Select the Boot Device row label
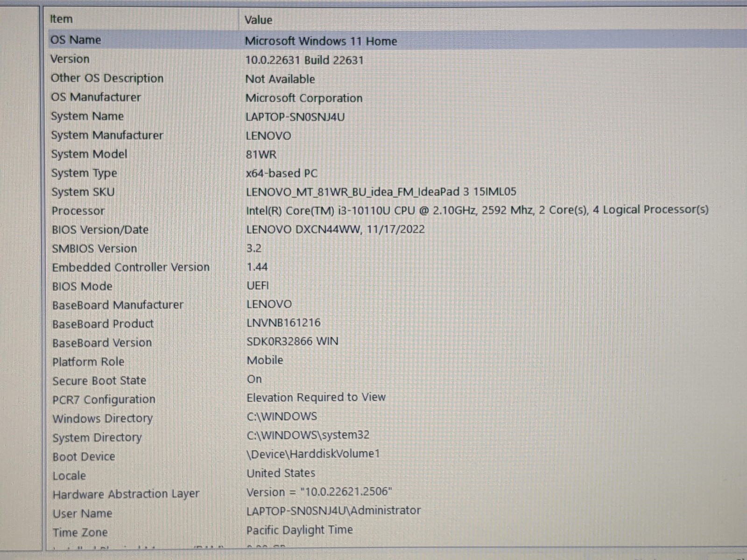The height and width of the screenshot is (560, 747). click(x=84, y=456)
